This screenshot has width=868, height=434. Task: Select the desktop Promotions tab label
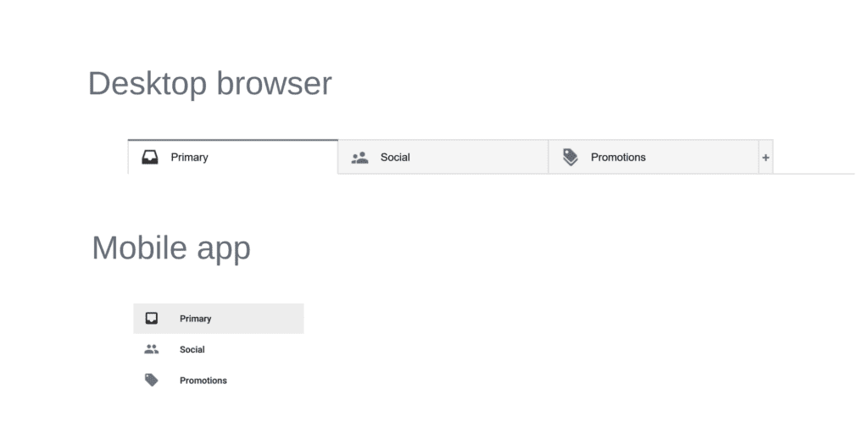pos(618,157)
